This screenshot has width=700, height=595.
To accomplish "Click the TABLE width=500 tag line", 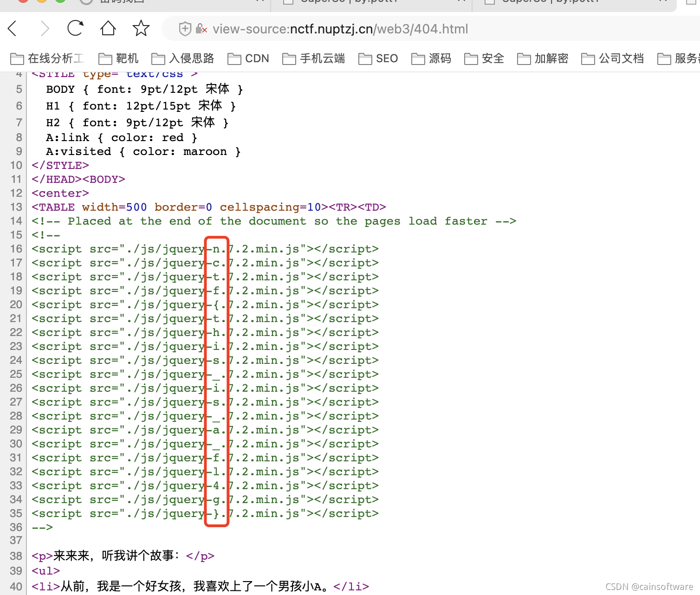I will pos(209,207).
